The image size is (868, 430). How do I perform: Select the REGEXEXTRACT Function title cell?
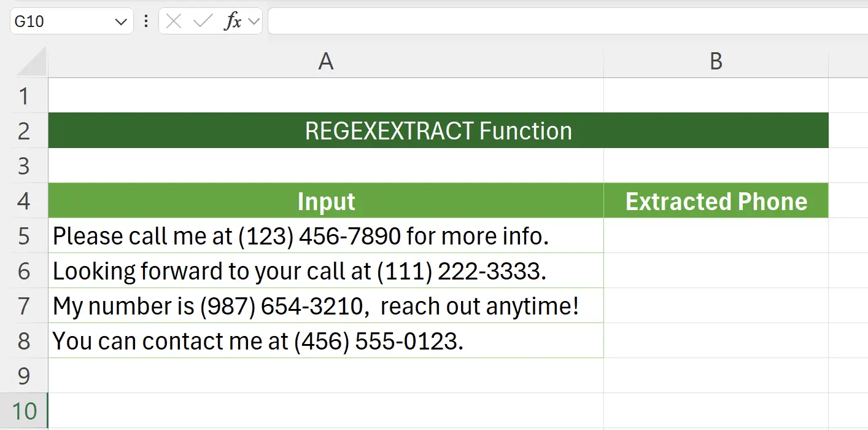(x=438, y=130)
